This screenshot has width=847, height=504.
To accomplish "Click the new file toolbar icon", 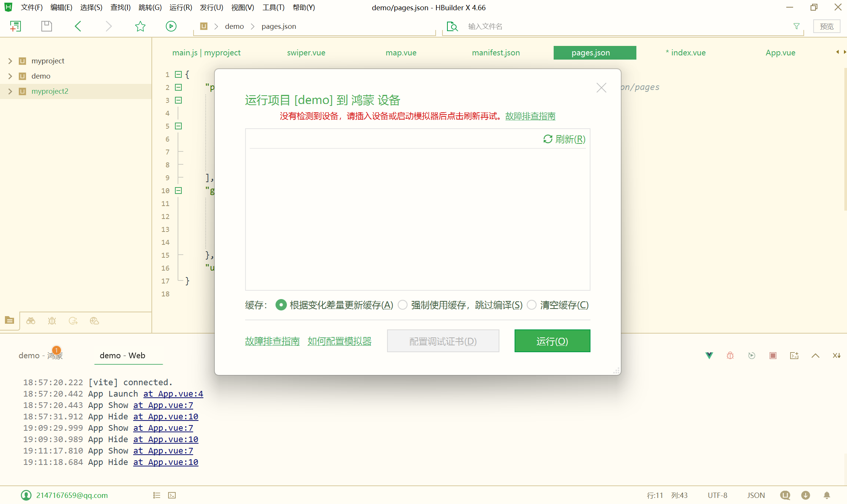I will 15,26.
